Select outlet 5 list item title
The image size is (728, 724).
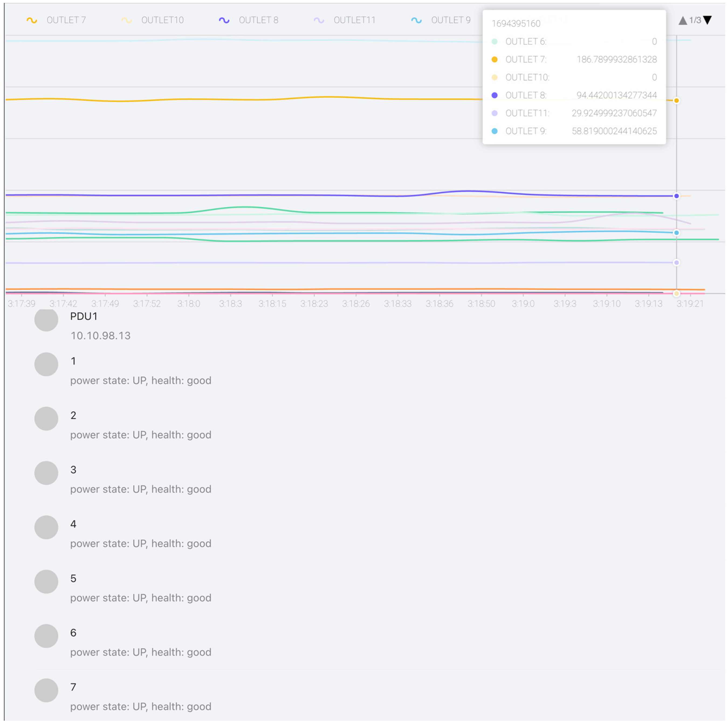[73, 578]
